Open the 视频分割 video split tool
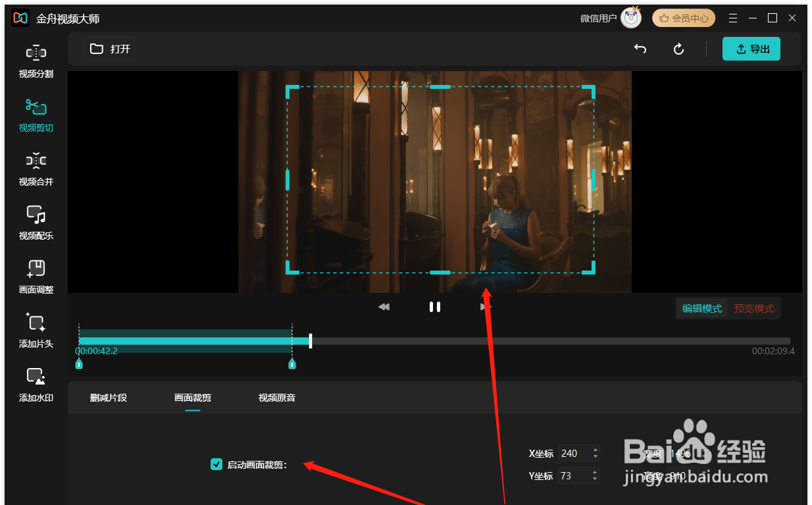Viewport: 812px width, 505px height. [36, 62]
